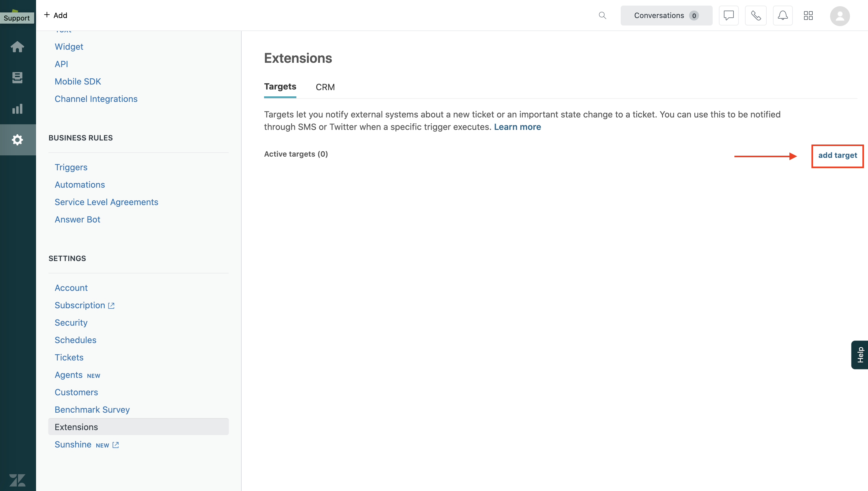Screen dimensions: 868x491
Task: Click the add target link
Action: coord(838,155)
